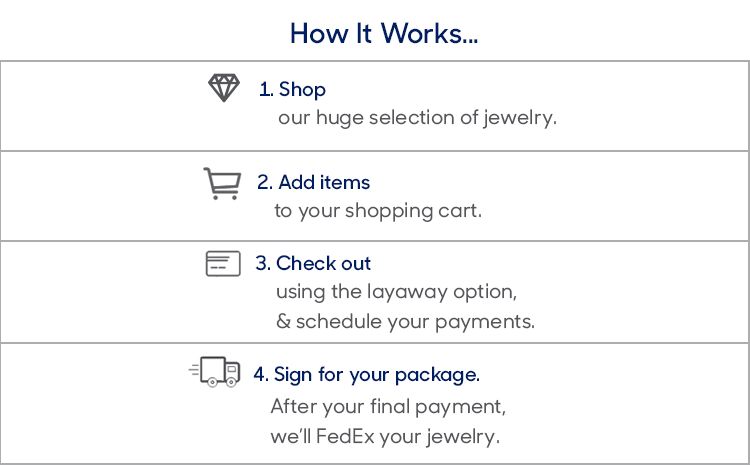Image resolution: width=750 pixels, height=465 pixels.
Task: Click "we'll FedEx your jewelry." line
Action: (385, 436)
